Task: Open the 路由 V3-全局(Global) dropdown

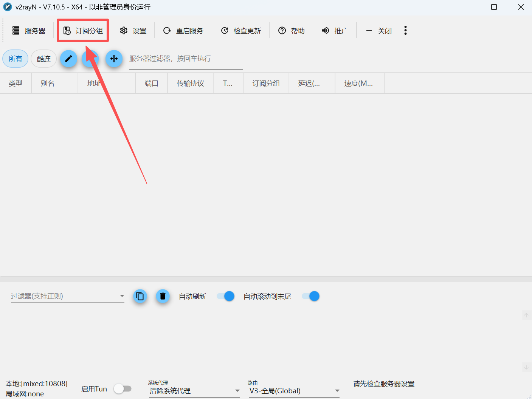Action: point(294,391)
